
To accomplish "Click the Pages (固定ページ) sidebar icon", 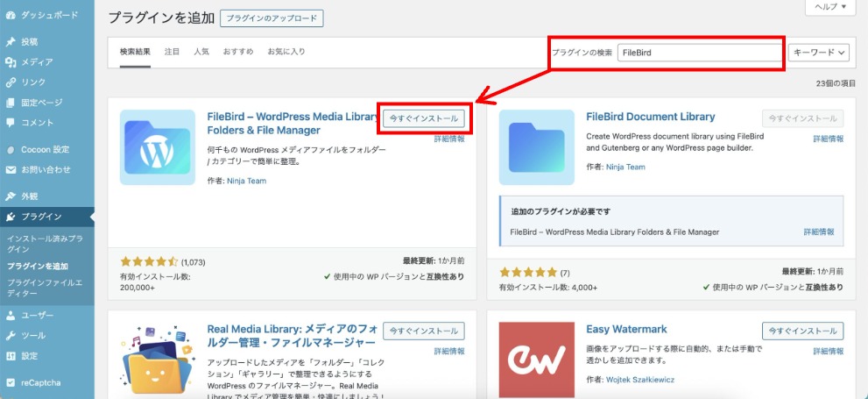I will (11, 103).
